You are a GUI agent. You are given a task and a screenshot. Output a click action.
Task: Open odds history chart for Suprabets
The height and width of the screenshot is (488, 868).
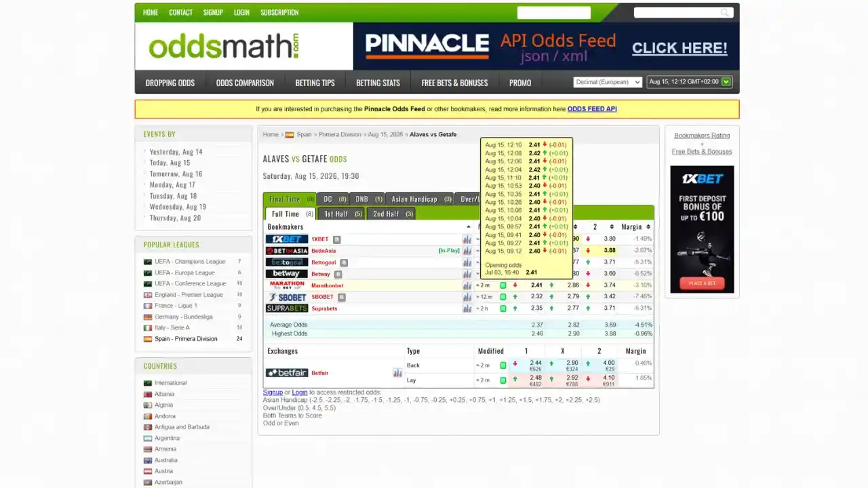click(x=467, y=308)
